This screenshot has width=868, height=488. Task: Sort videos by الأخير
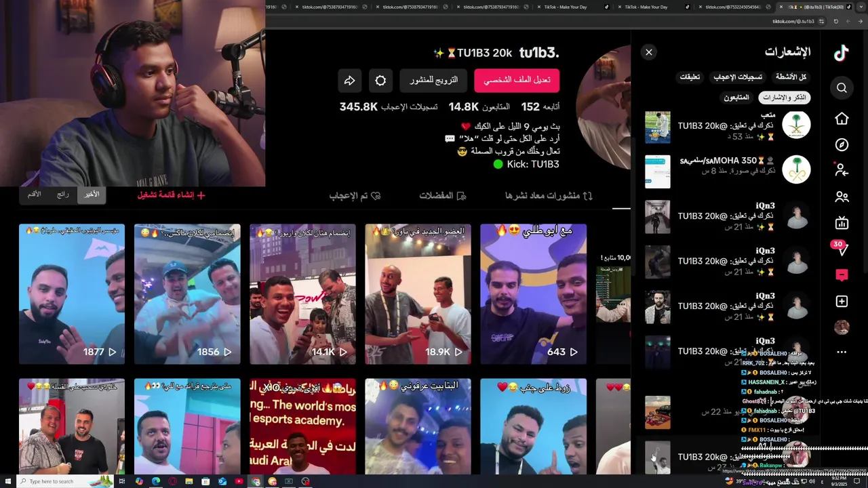[92, 195]
